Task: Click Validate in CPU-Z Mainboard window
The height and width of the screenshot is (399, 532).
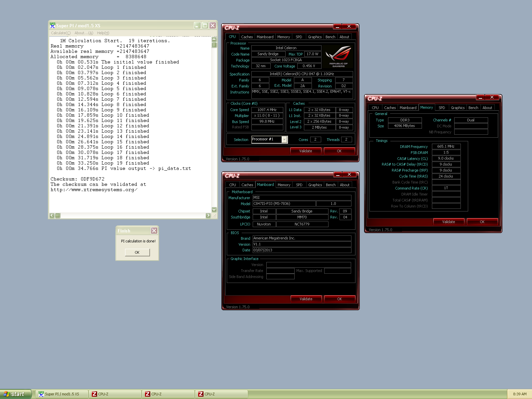Action: (306, 299)
